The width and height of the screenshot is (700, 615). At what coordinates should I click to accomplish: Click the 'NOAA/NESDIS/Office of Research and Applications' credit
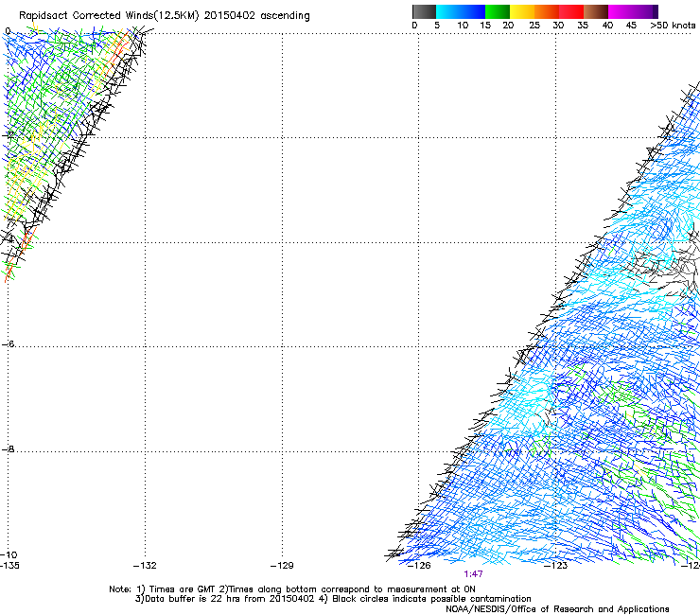pos(557,609)
